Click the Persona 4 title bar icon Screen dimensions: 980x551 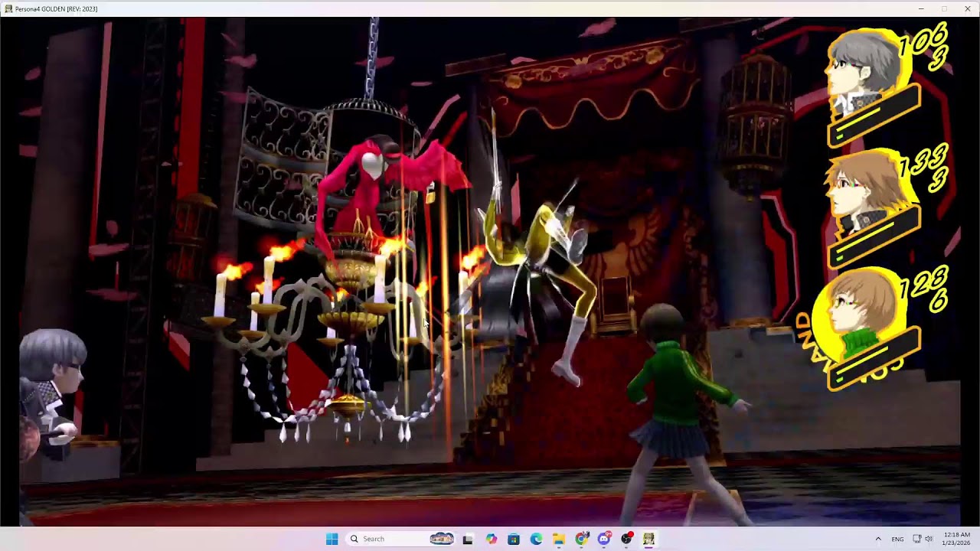coord(8,8)
